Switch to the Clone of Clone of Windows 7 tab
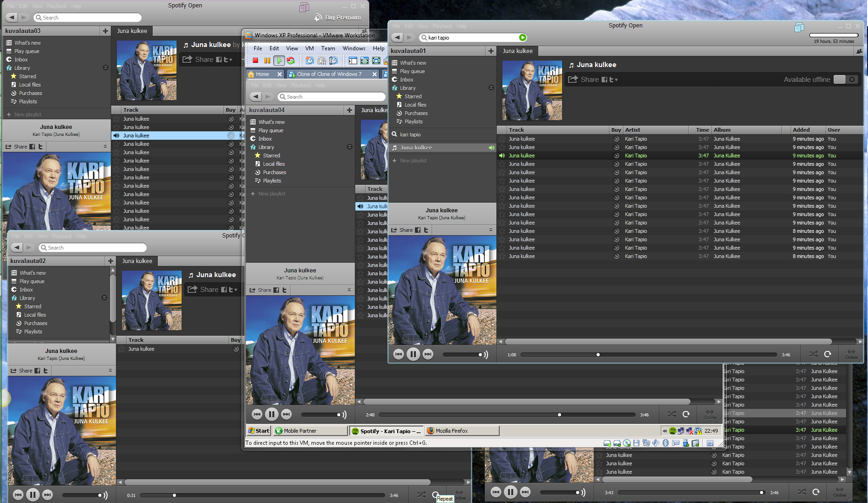This screenshot has height=503, width=868. 329,74
